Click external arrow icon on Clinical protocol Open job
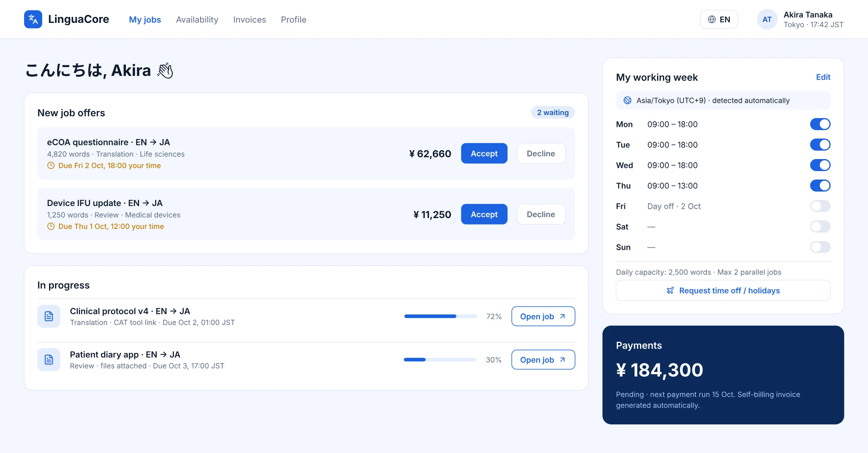Screen dimensions: 868x453 563,316
